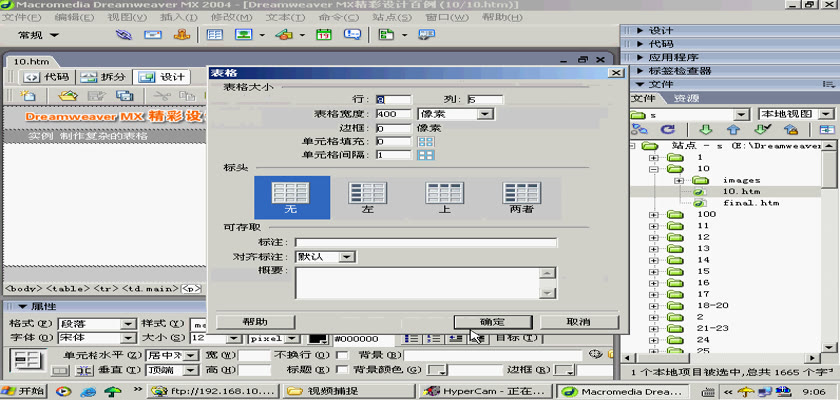Click the green Get files arrow
Viewport: 840px width, 400px height.
[706, 130]
